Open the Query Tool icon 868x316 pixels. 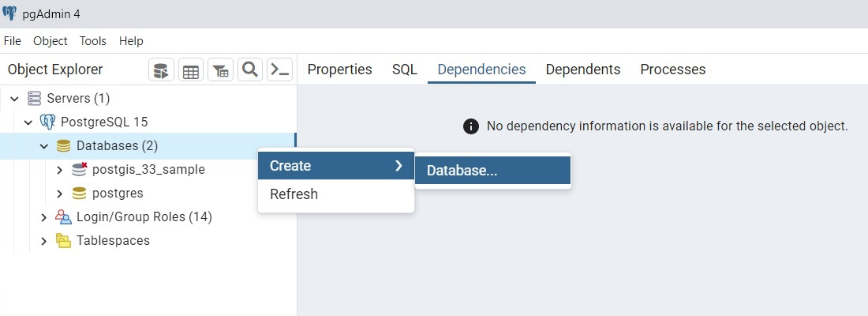coord(161,70)
